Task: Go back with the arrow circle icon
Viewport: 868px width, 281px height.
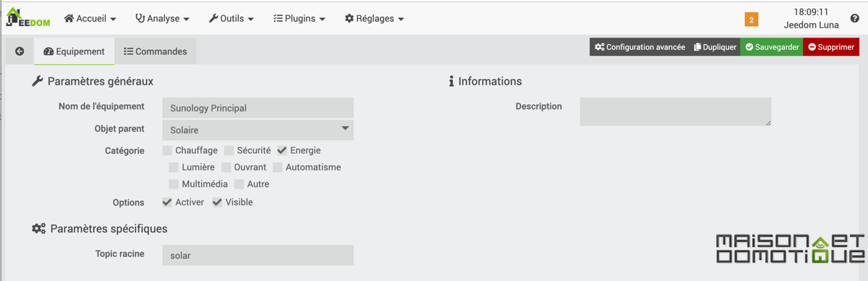Action: tap(20, 51)
